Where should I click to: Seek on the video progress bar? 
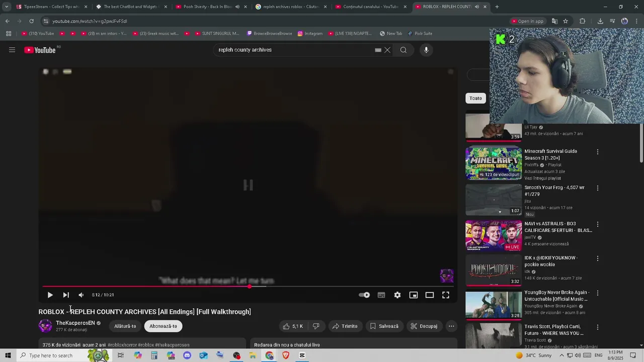[x=248, y=287]
